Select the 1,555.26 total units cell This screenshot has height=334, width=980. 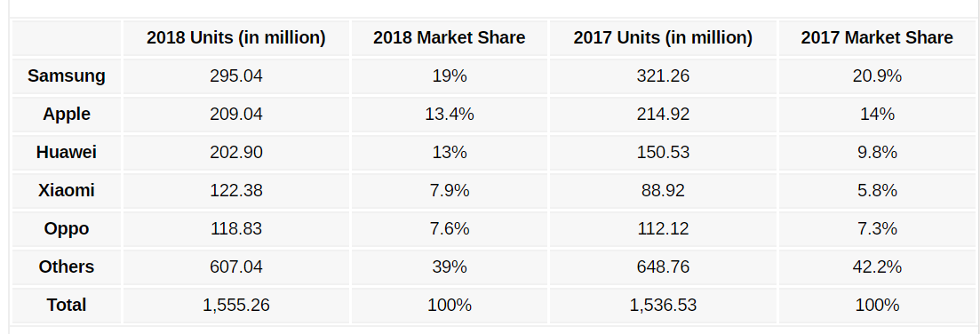point(236,306)
